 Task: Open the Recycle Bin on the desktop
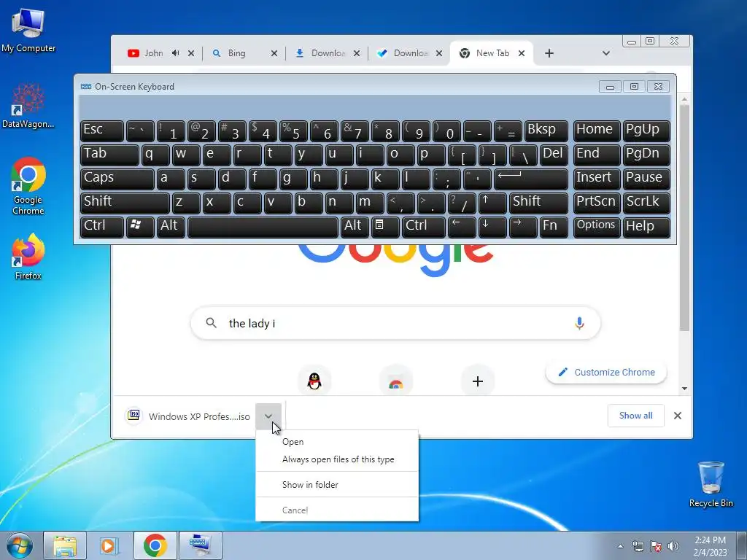pyautogui.click(x=711, y=484)
